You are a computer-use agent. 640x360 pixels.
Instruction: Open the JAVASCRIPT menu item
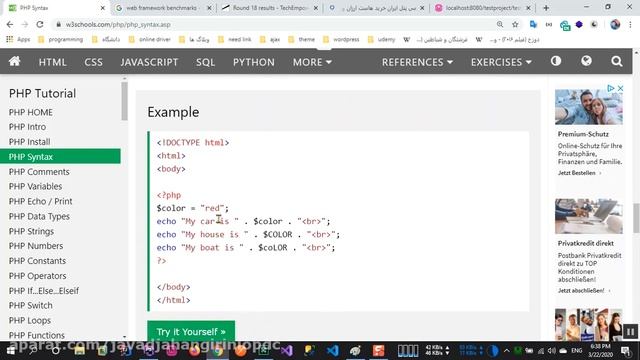tap(149, 62)
